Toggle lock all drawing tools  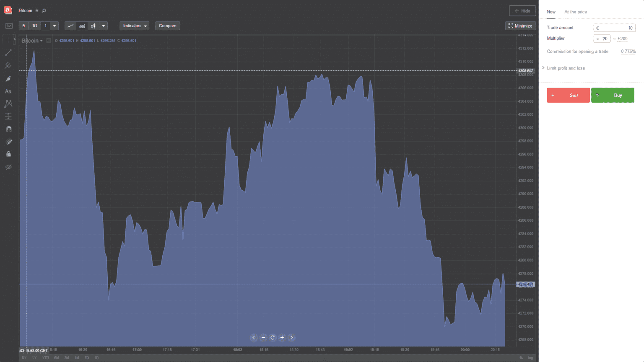click(8, 154)
